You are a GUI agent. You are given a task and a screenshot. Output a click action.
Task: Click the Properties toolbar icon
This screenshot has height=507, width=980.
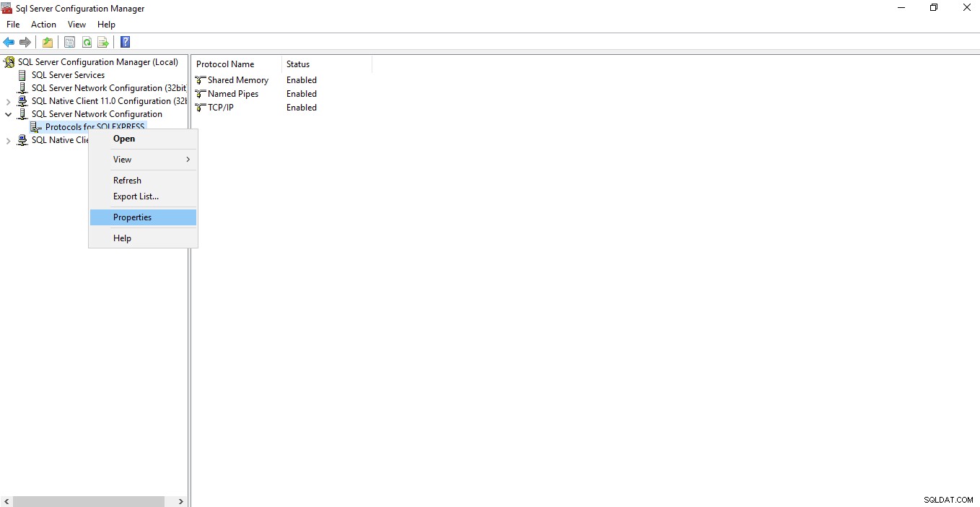[x=69, y=42]
